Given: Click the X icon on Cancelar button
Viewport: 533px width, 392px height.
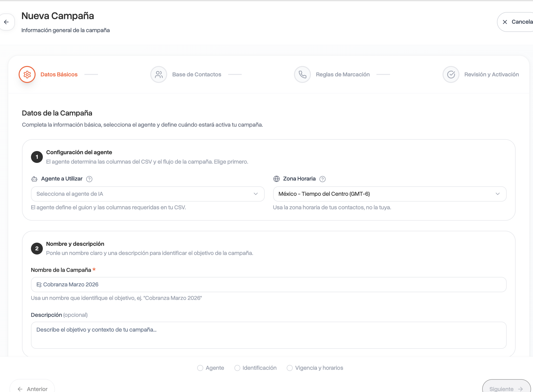Looking at the screenshot, I should [x=505, y=22].
